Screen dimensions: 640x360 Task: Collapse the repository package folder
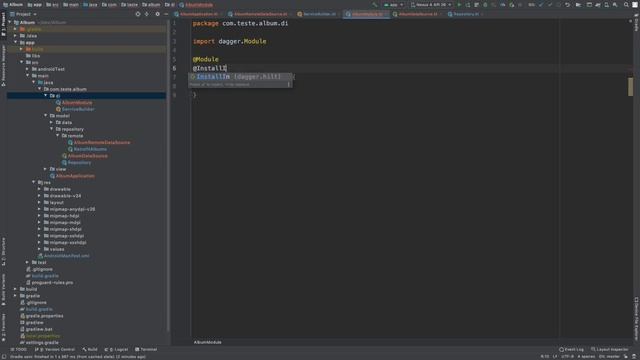(52, 129)
